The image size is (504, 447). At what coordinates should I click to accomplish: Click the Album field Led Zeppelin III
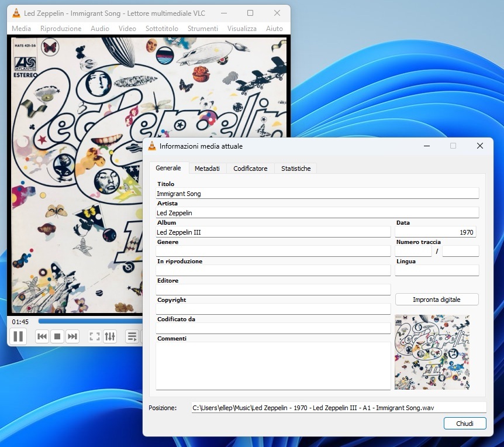[x=273, y=232]
